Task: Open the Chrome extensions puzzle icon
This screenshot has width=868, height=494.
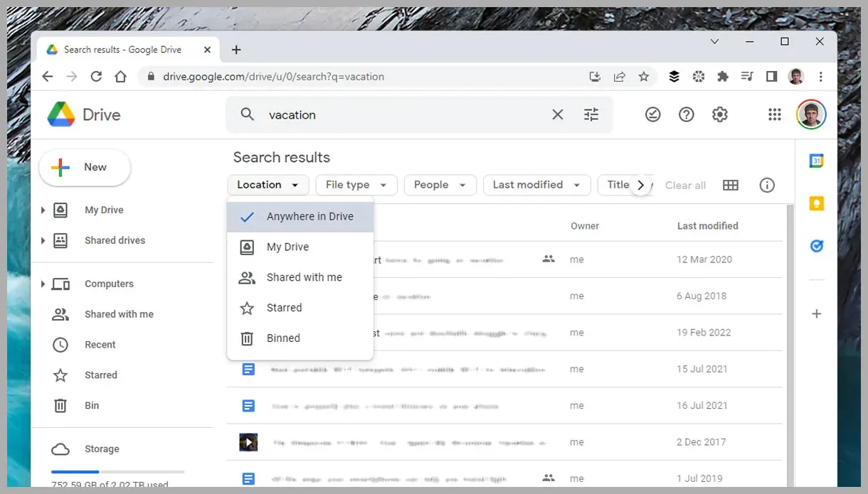Action: (723, 77)
